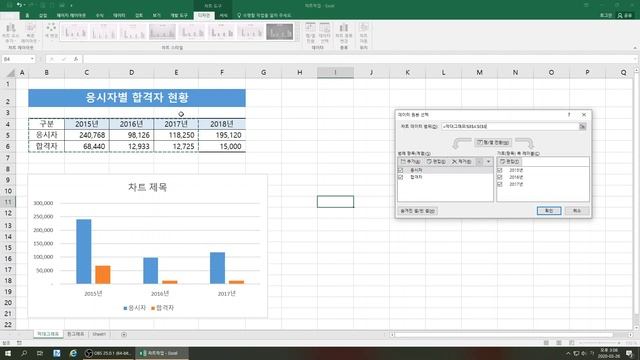
Task: Click Add (추가) series button
Action: point(410,162)
